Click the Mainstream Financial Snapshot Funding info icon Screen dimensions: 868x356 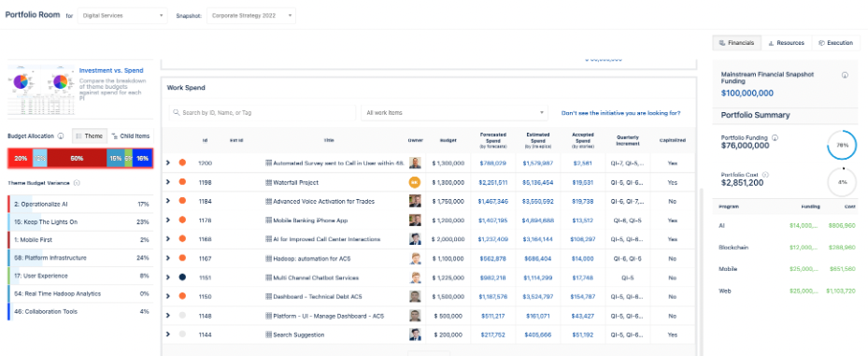click(845, 75)
